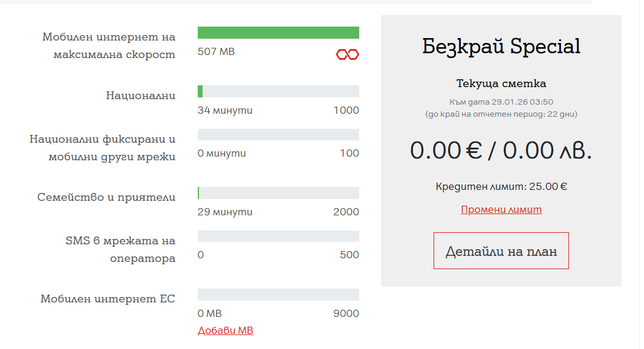Click the Мобилен интернет ЕС label
This screenshot has height=349, width=644.
tap(108, 299)
